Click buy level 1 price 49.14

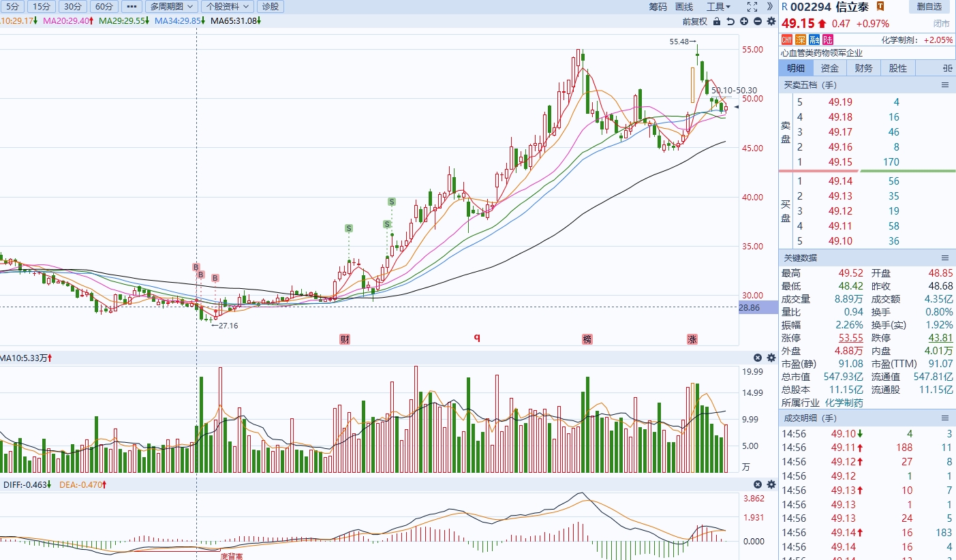click(x=842, y=181)
